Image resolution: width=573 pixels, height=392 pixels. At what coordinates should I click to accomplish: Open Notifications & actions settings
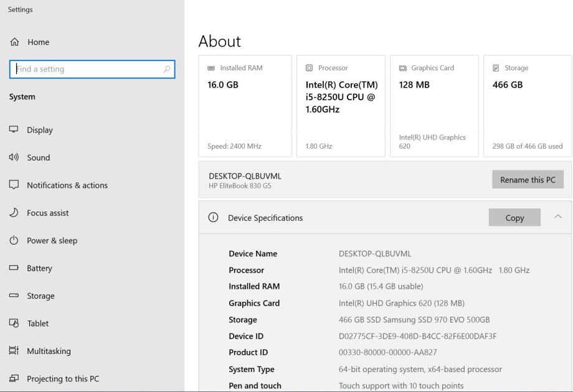coord(67,185)
